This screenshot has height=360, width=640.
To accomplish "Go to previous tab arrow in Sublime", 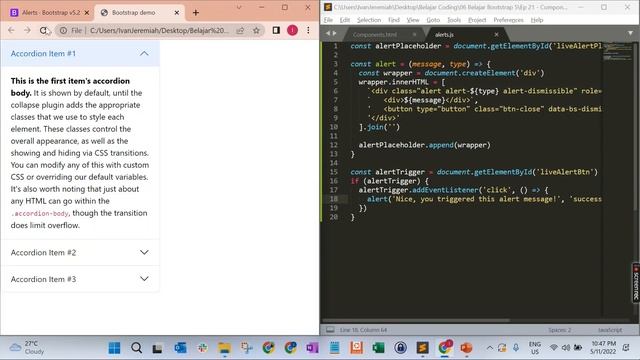I will [x=328, y=33].
